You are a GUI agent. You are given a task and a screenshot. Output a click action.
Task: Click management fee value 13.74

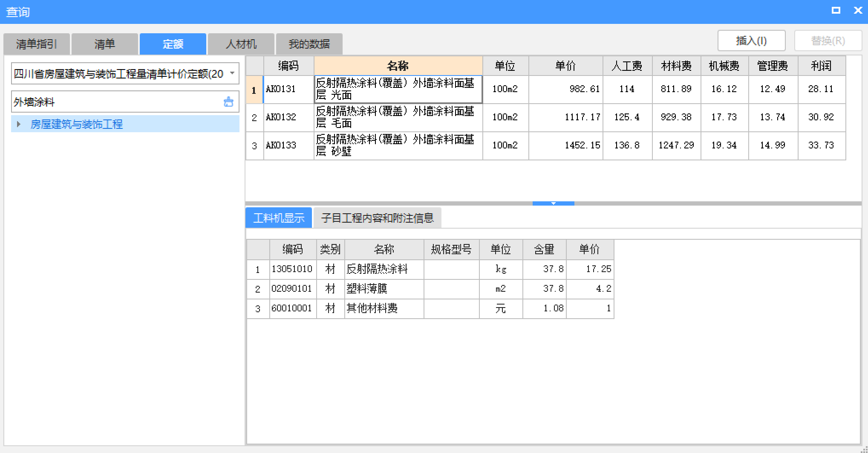click(773, 117)
